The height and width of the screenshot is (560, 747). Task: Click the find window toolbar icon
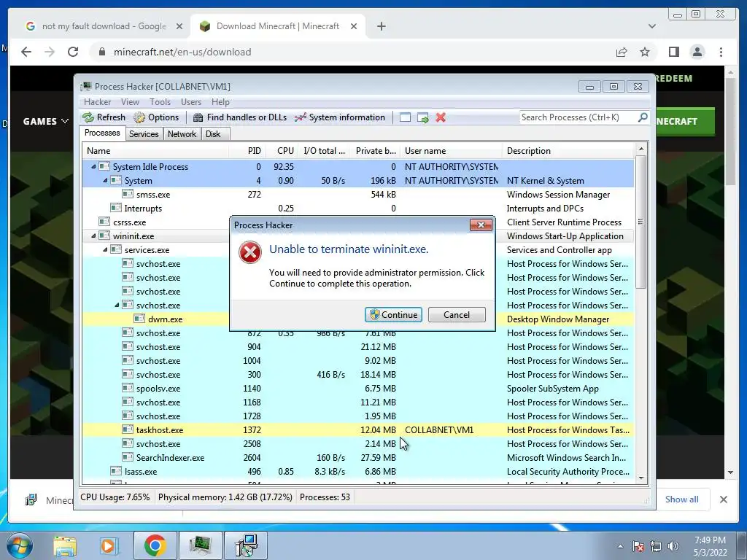click(x=405, y=117)
